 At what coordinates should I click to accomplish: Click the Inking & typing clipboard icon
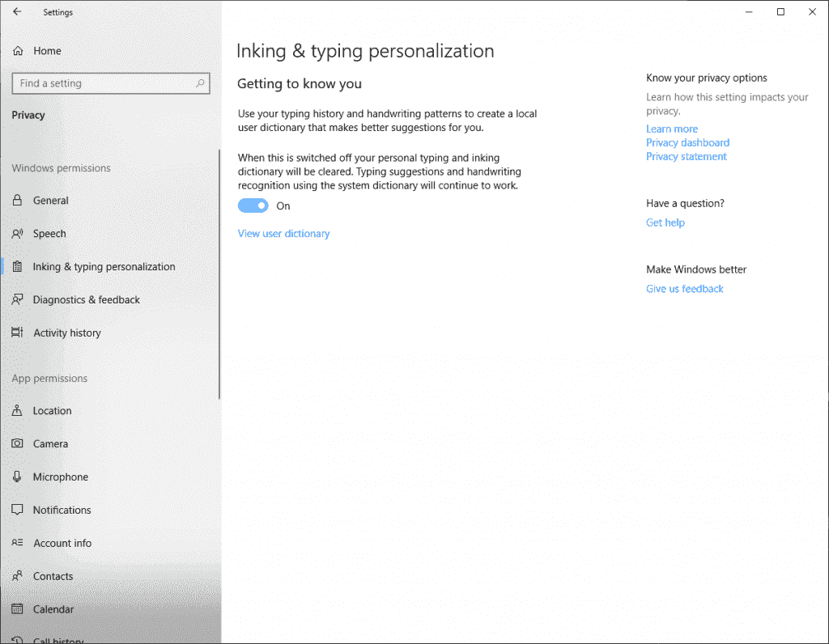[18, 267]
